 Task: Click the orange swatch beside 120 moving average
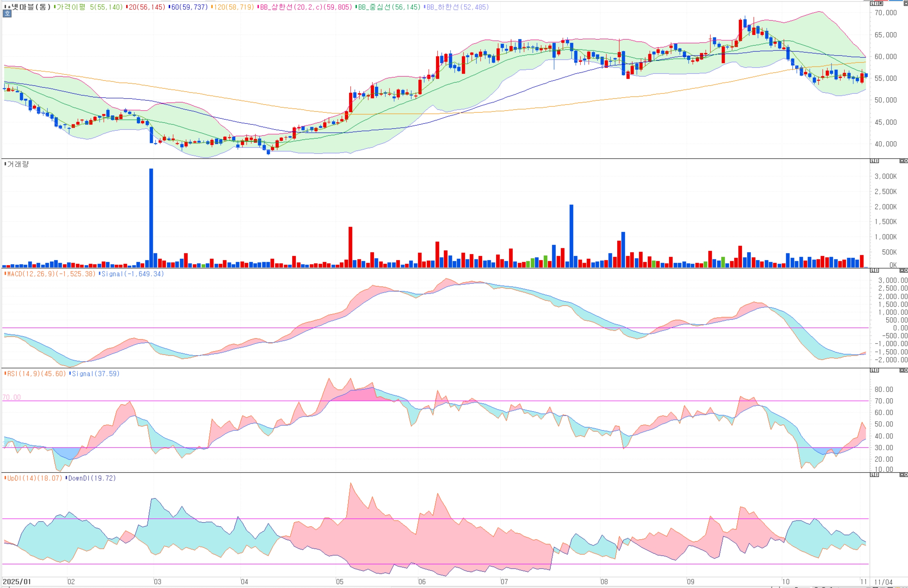click(212, 7)
